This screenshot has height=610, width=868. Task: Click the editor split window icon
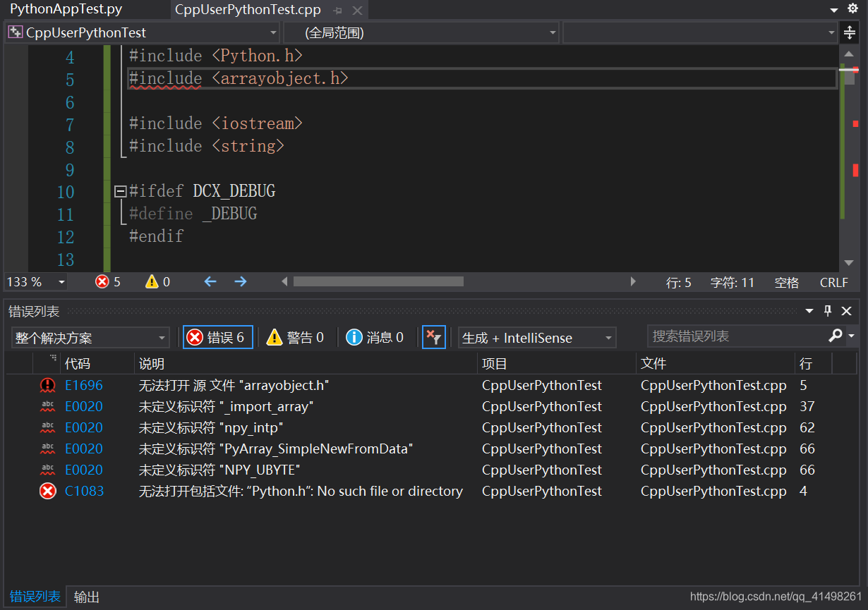pos(850,32)
